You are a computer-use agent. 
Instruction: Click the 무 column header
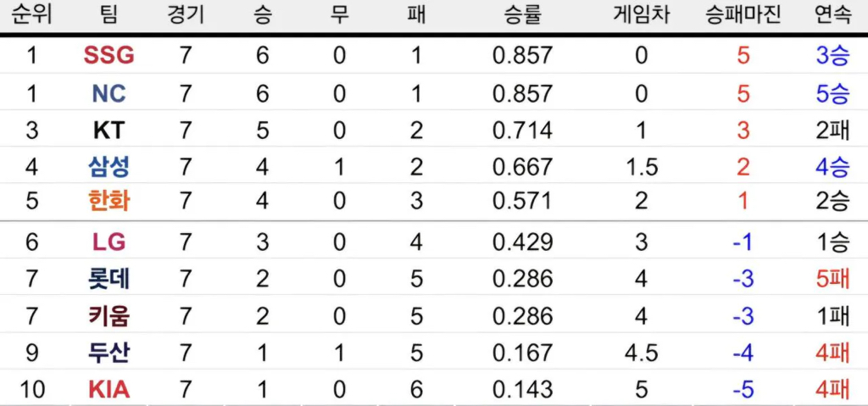click(339, 14)
